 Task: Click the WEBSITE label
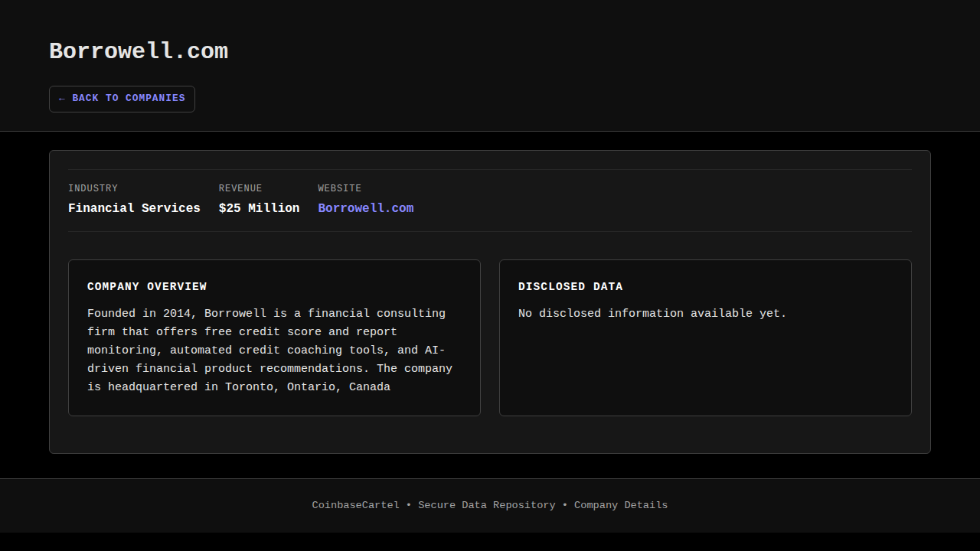tap(339, 188)
